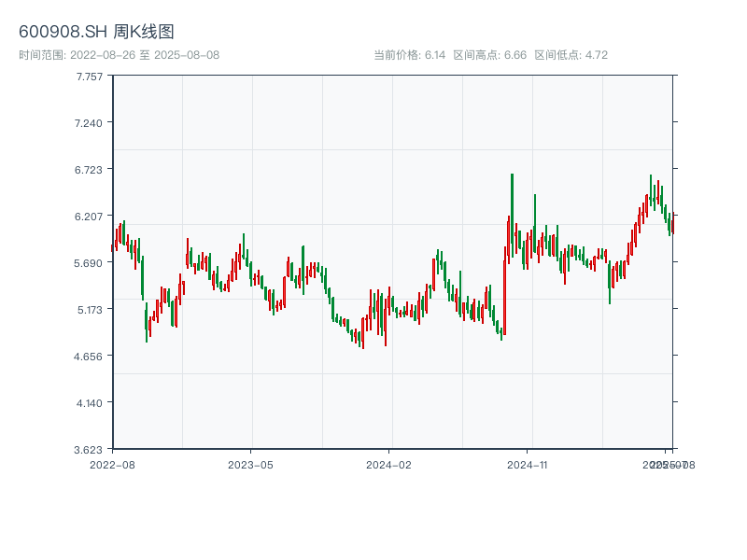The height and width of the screenshot is (560, 747).
Task: Click the 600908.SH 周K线图 chart title
Action: (x=96, y=32)
